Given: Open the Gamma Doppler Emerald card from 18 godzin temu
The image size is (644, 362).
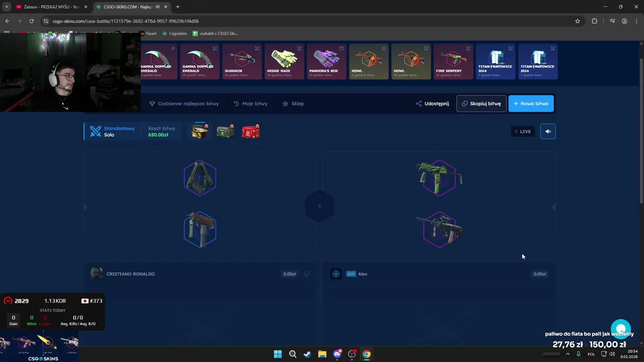Looking at the screenshot, I should coord(200,62).
